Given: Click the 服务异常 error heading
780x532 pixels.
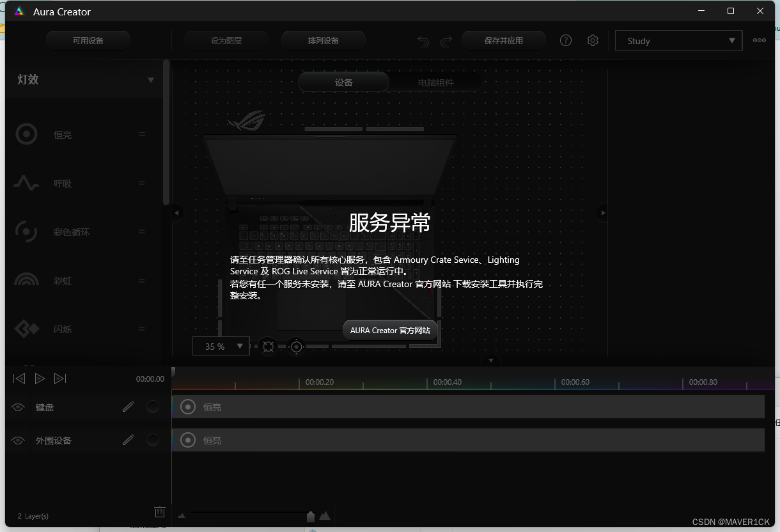Looking at the screenshot, I should click(x=390, y=223).
